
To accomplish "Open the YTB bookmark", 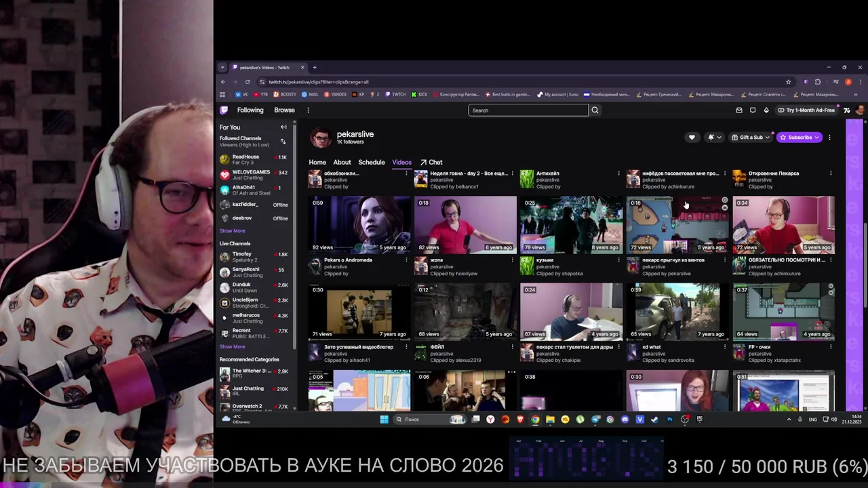I will (x=260, y=94).
